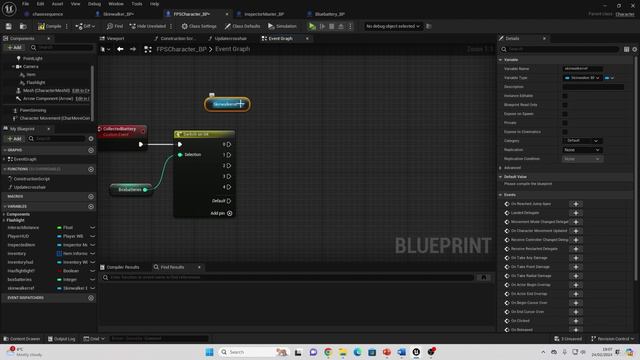This screenshot has height=360, width=640.
Task: Add On Reached Jump Apex event
Action: pos(576,204)
